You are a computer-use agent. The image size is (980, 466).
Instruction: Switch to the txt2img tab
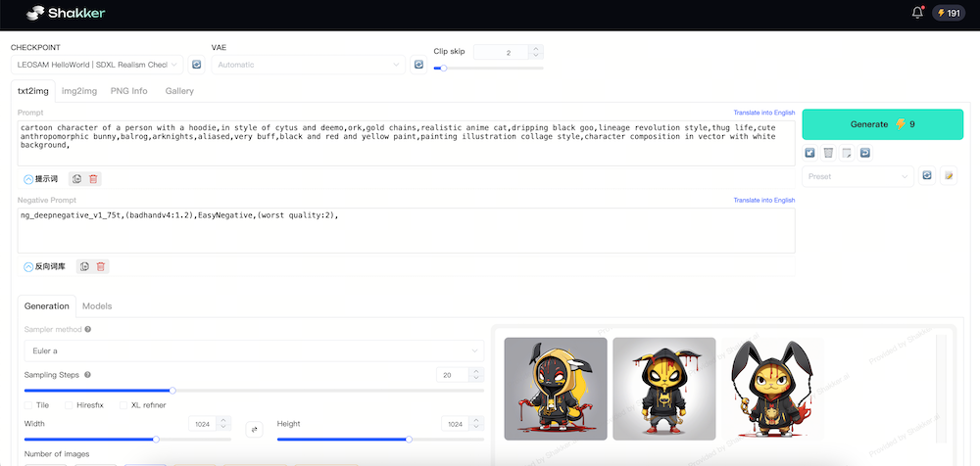point(33,91)
